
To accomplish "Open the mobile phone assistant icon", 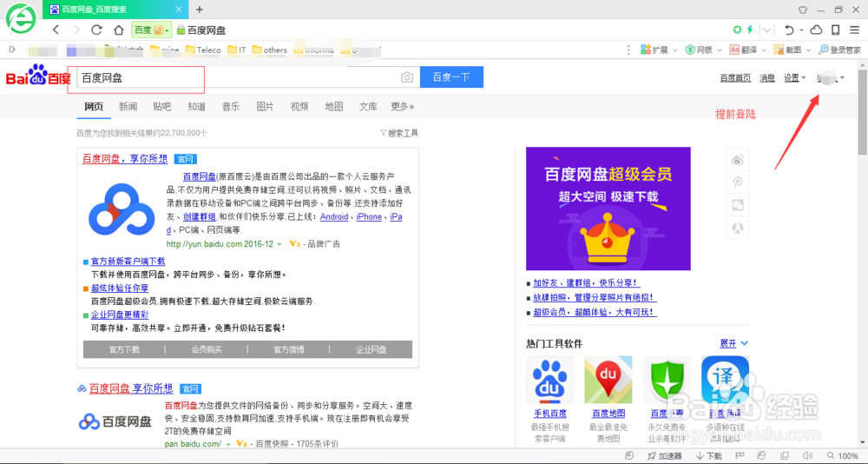I will pos(836,30).
